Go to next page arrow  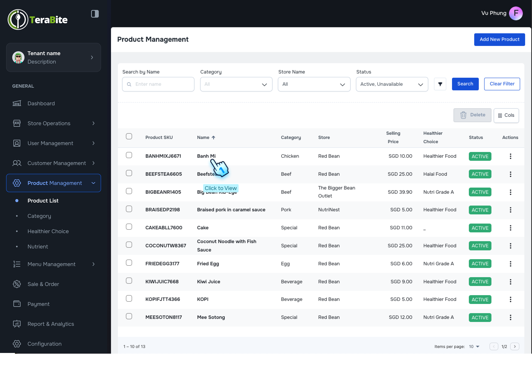515,346
